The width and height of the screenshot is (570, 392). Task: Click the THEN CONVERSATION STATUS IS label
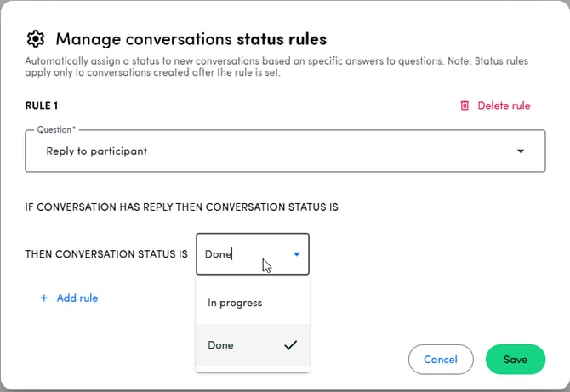[x=106, y=254]
